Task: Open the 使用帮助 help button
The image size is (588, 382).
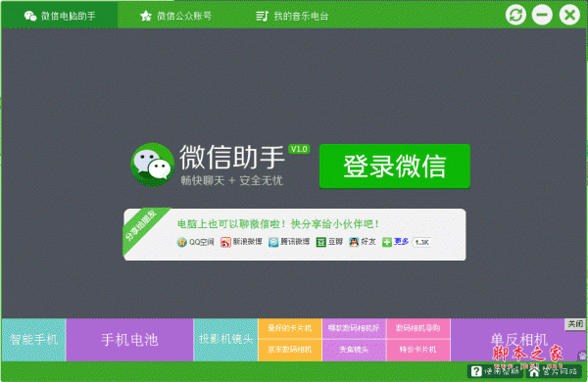Action: point(495,371)
